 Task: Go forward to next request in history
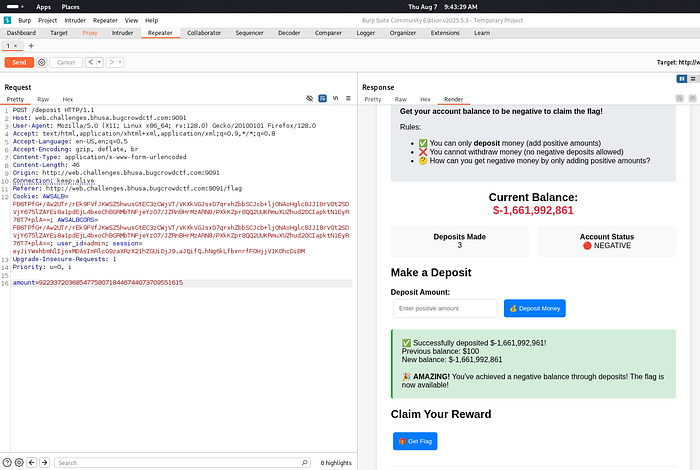(x=112, y=62)
